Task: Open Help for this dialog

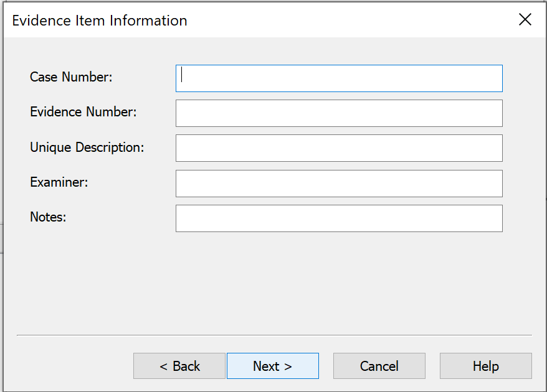Action: point(485,366)
